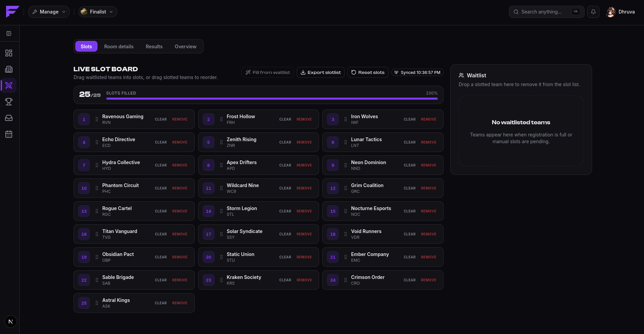Click the Lunar Tactics team name

pyautogui.click(x=366, y=139)
